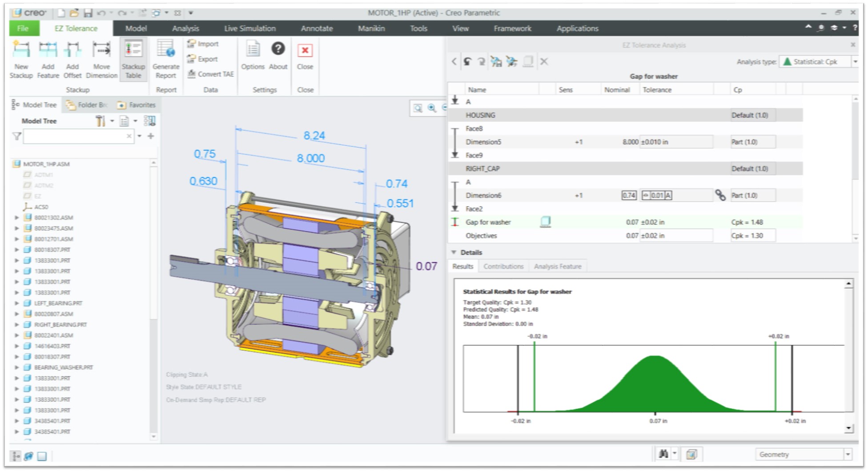Screen dimensions: 868x472
Task: Expand the LEFT_BEARING.PRT tree node
Action: tap(17, 303)
